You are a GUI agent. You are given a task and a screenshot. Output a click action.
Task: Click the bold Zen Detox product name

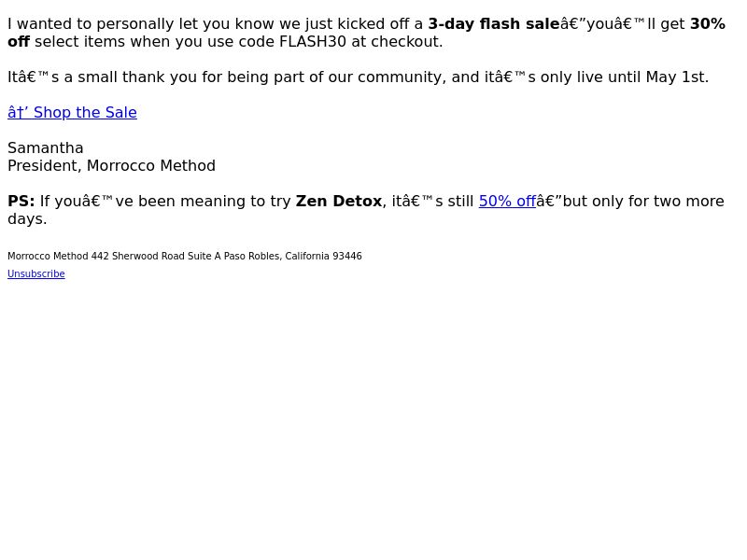(x=339, y=201)
